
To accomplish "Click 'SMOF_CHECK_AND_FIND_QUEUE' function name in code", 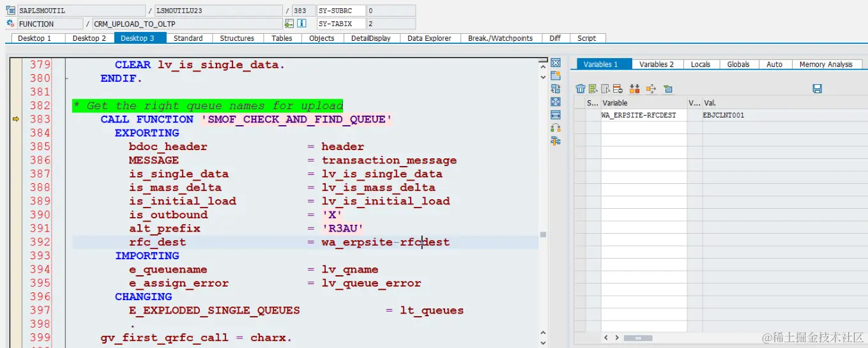I will (x=296, y=119).
